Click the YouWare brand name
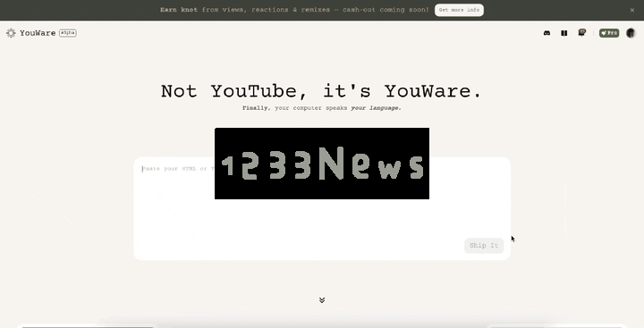The width and height of the screenshot is (644, 328). point(38,33)
